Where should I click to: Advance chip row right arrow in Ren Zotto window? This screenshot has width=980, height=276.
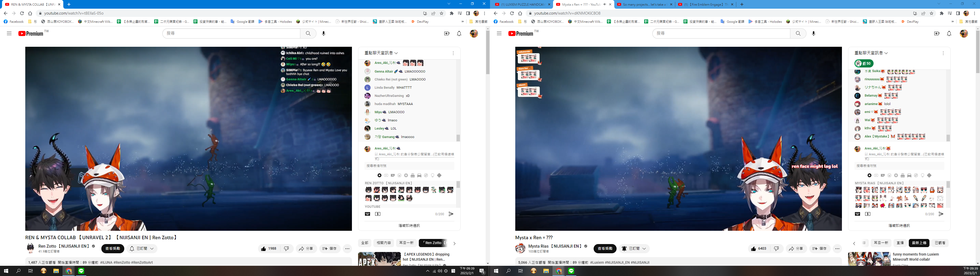[454, 243]
